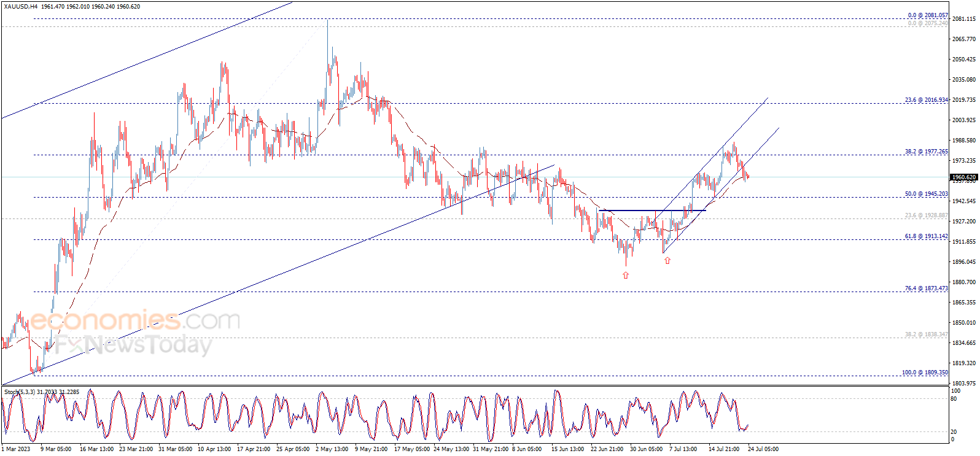
Task: Click the 2 May 13:00 date label
Action: pos(332,449)
